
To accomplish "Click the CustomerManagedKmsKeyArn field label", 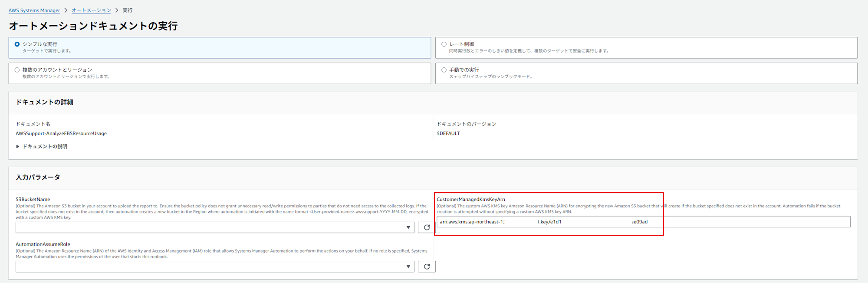I will point(470,200).
